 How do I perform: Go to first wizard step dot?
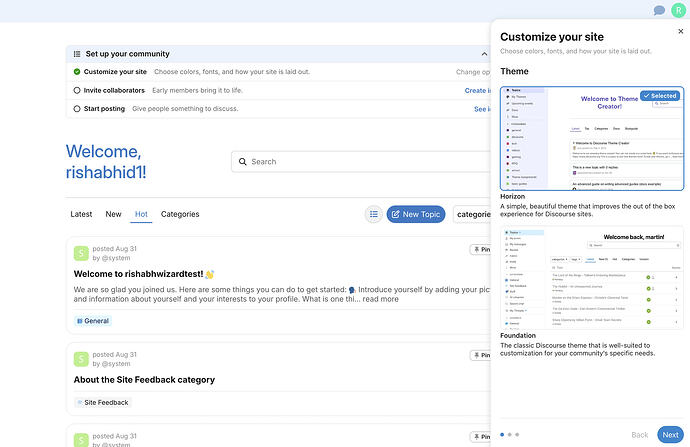[x=502, y=435]
